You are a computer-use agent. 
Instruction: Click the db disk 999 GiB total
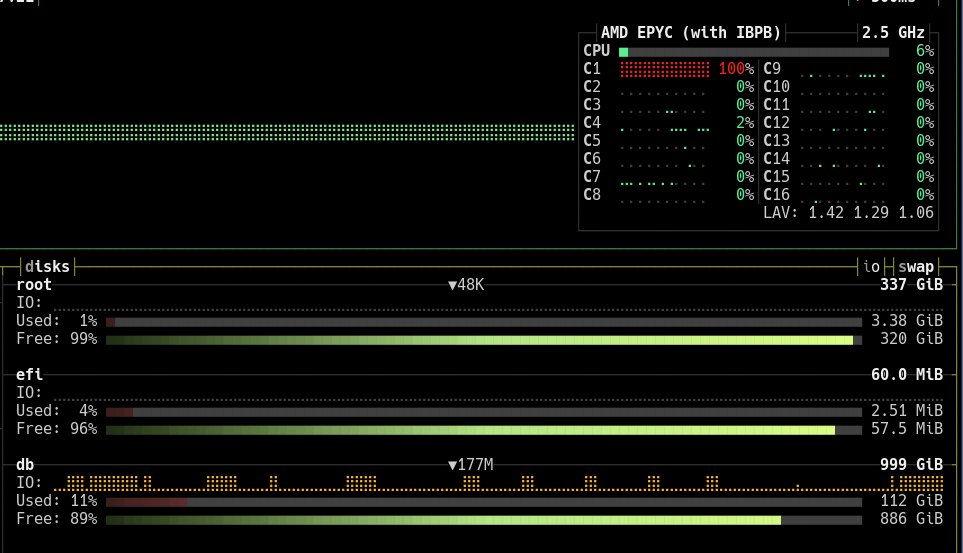911,465
